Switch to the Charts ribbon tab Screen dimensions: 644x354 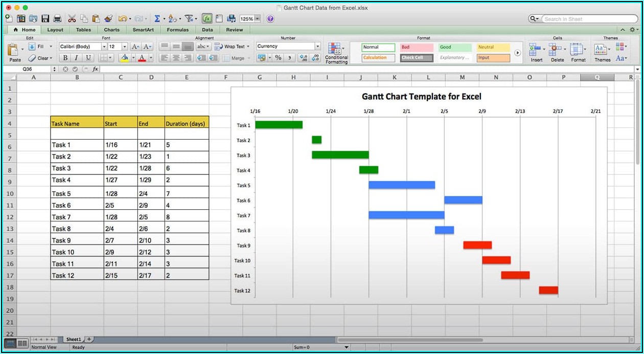click(111, 30)
